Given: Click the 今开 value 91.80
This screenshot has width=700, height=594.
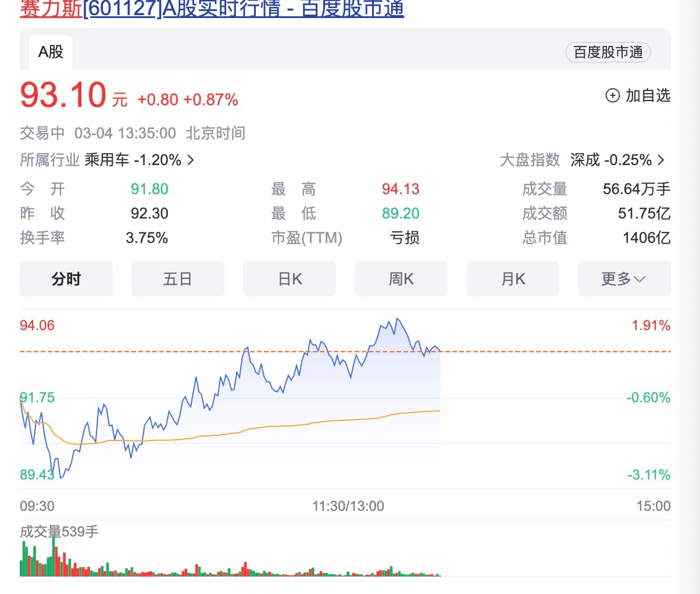Looking at the screenshot, I should (x=149, y=189).
